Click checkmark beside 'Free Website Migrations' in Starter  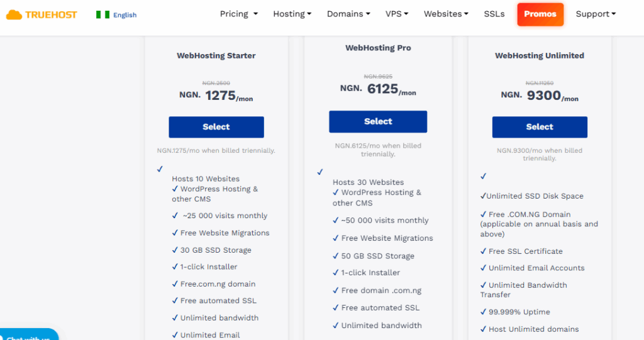click(x=175, y=233)
